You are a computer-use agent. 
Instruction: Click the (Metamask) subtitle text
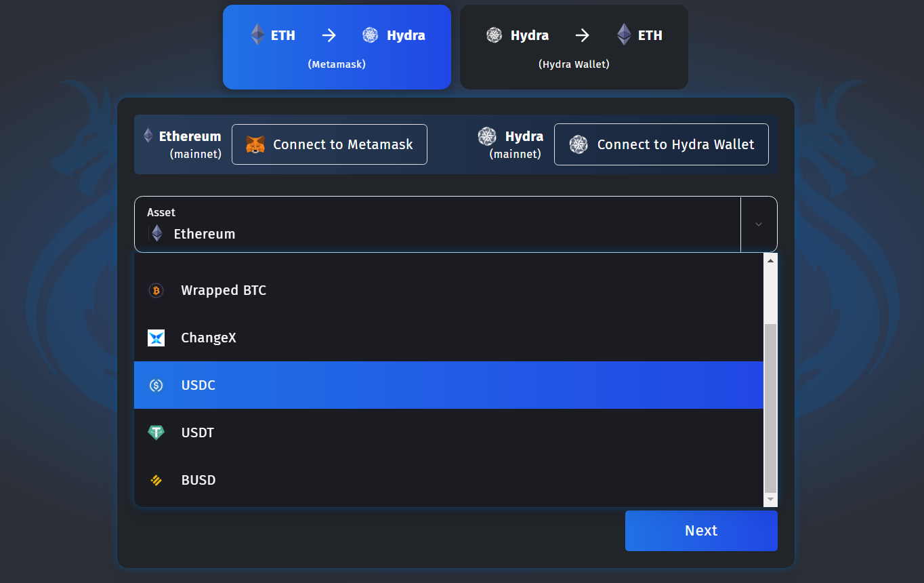[x=337, y=64]
